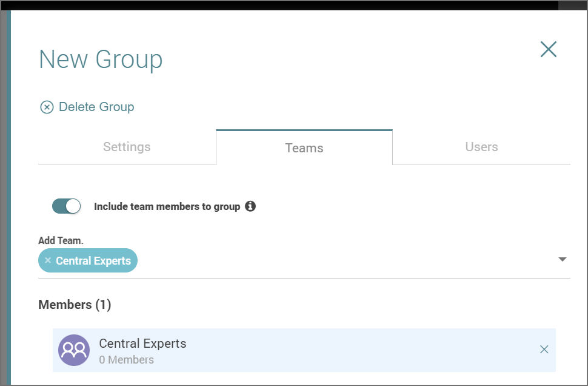This screenshot has height=386, width=588.
Task: Click the Add Team. label
Action: (x=61, y=240)
